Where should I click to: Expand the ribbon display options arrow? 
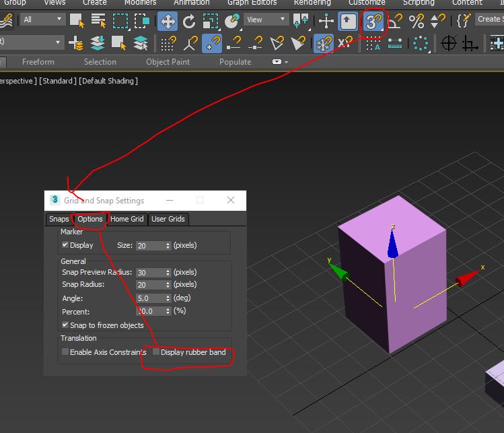pos(287,62)
